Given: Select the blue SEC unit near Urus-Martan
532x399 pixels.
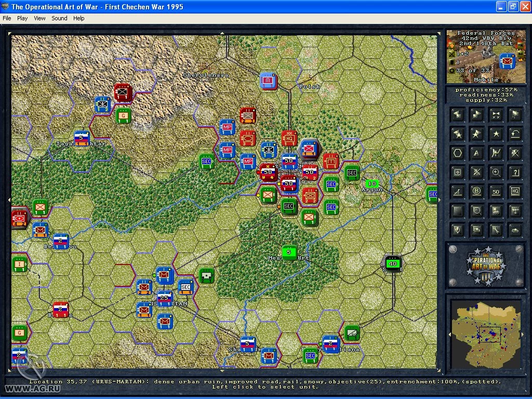Looking at the screenshot, I should (185, 287).
